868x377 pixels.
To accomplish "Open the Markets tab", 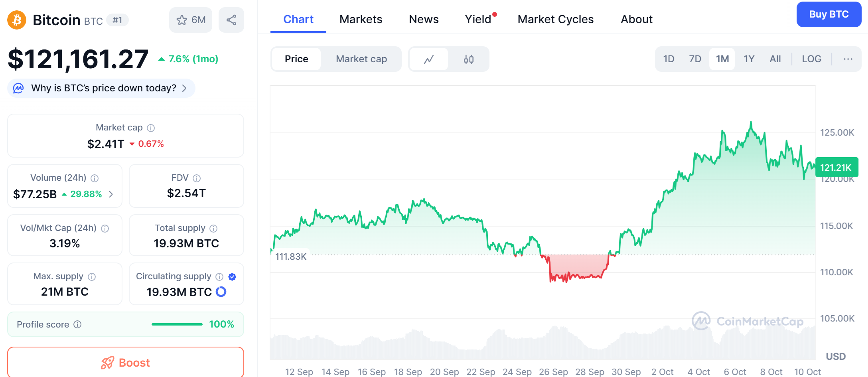I will pos(361,19).
